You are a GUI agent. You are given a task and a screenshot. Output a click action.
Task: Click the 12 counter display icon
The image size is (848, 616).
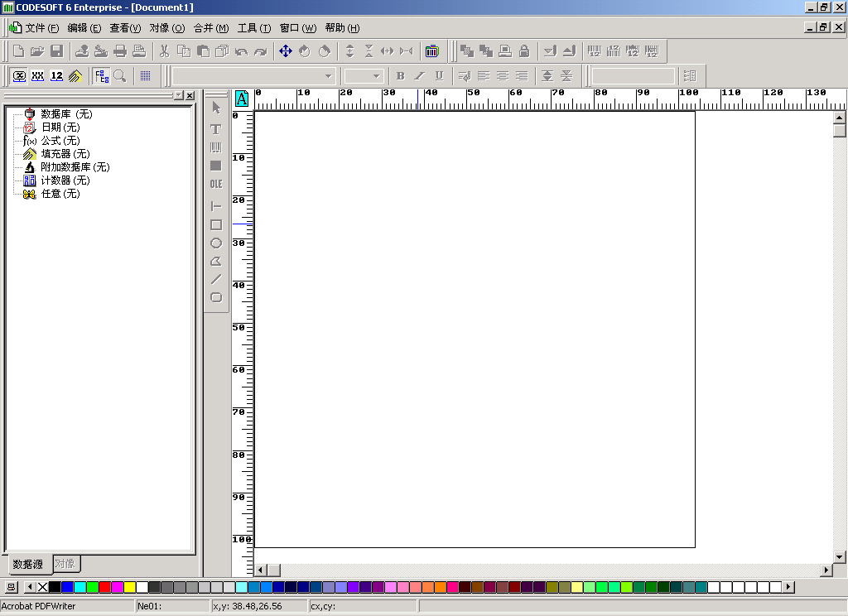coord(56,76)
